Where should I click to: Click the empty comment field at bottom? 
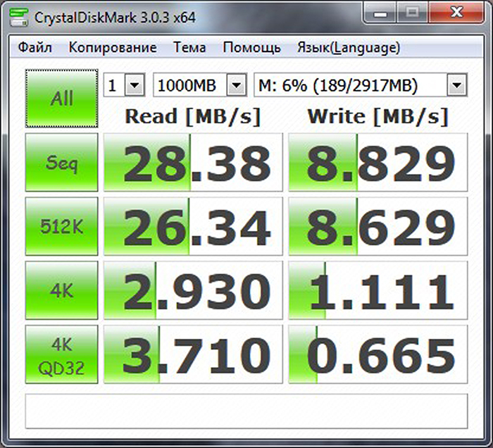[x=246, y=411]
